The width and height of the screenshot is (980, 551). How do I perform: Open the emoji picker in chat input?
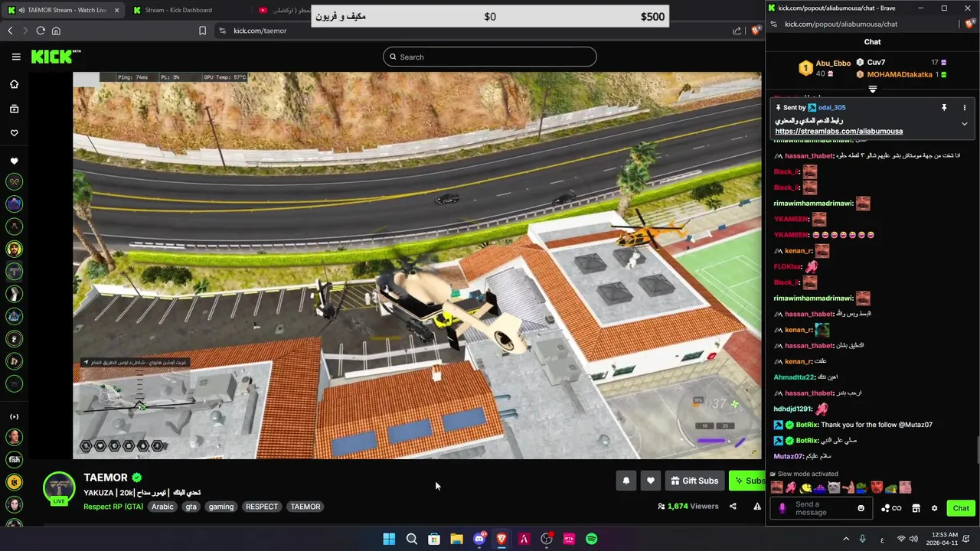(861, 508)
